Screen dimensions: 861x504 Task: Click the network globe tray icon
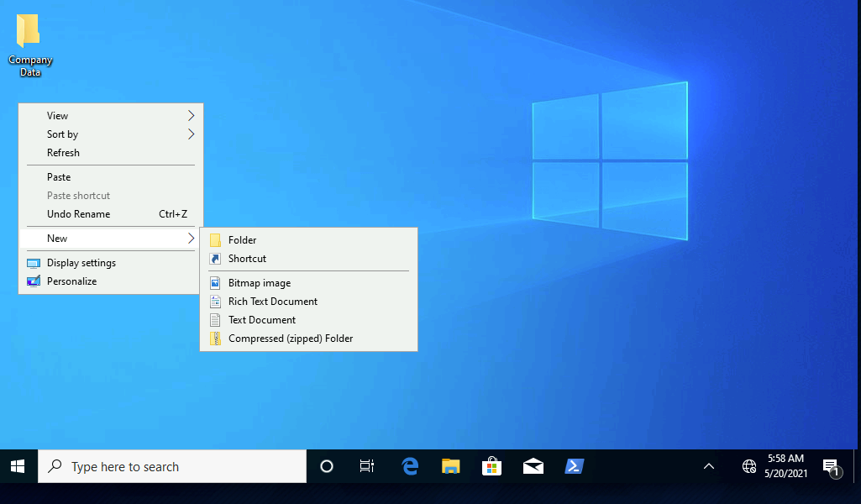[x=749, y=466]
